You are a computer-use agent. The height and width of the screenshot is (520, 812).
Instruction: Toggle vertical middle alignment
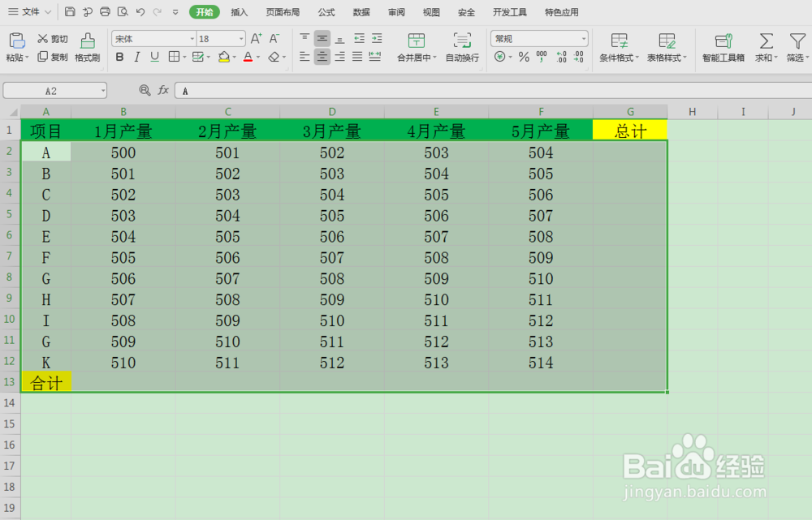point(322,38)
